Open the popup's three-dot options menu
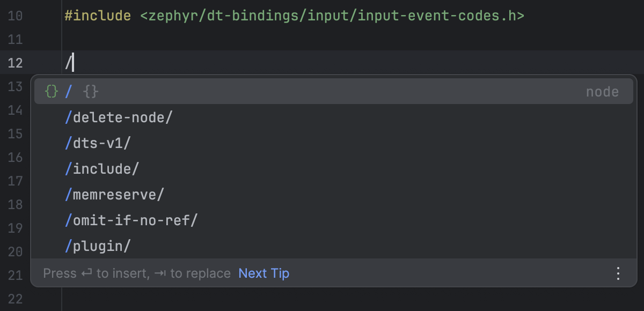 618,273
